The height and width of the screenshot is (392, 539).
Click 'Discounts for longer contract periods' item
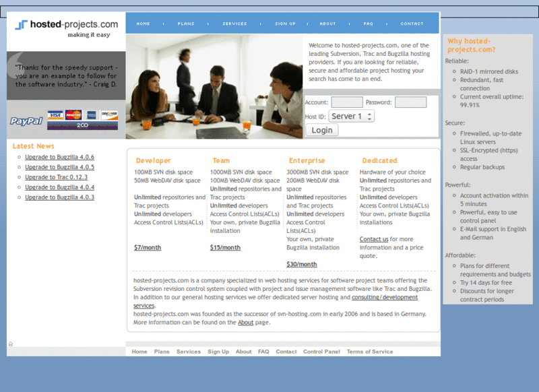point(487,296)
